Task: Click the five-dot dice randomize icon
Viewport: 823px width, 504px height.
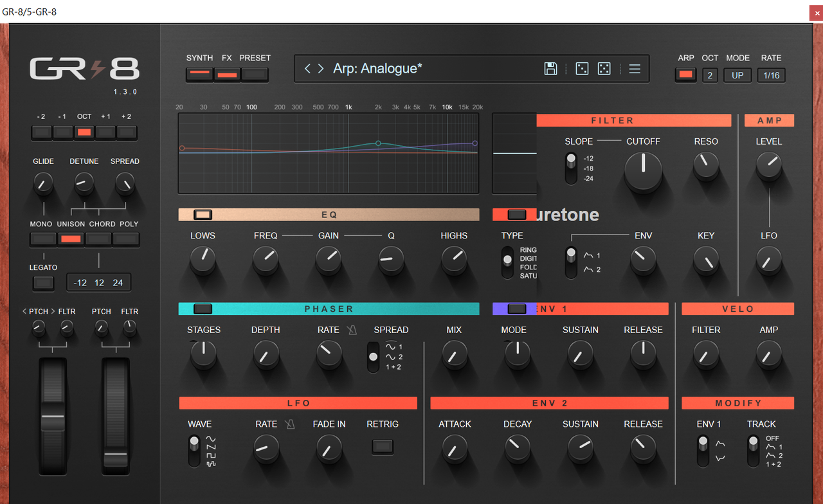Action: tap(604, 69)
